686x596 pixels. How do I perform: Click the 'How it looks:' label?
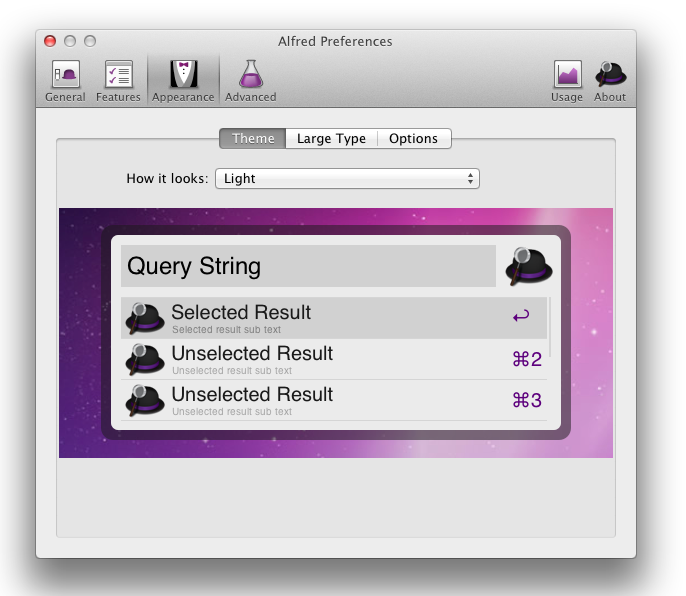[167, 179]
